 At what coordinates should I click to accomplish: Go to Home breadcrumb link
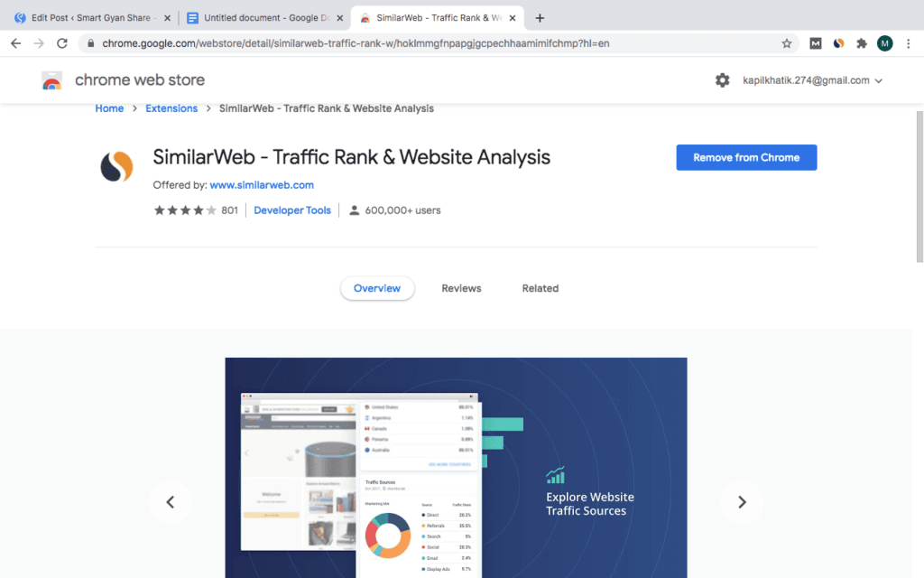pyautogui.click(x=109, y=108)
